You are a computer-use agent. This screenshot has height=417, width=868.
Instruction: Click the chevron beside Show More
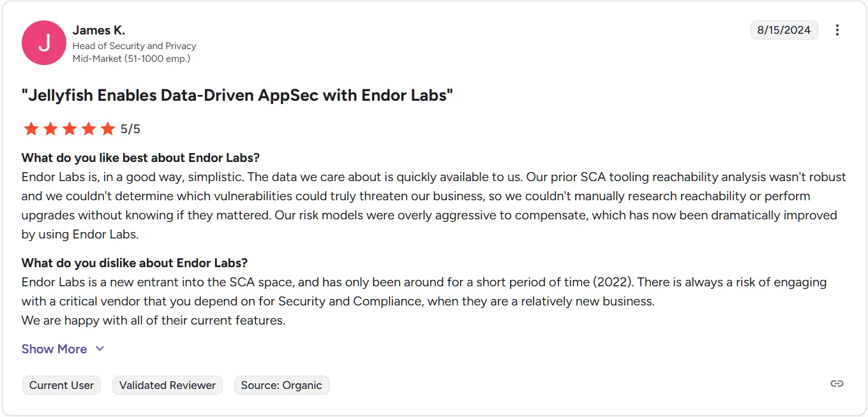99,349
